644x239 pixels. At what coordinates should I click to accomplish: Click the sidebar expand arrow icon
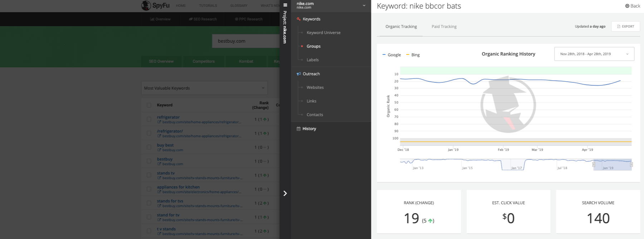click(x=285, y=193)
